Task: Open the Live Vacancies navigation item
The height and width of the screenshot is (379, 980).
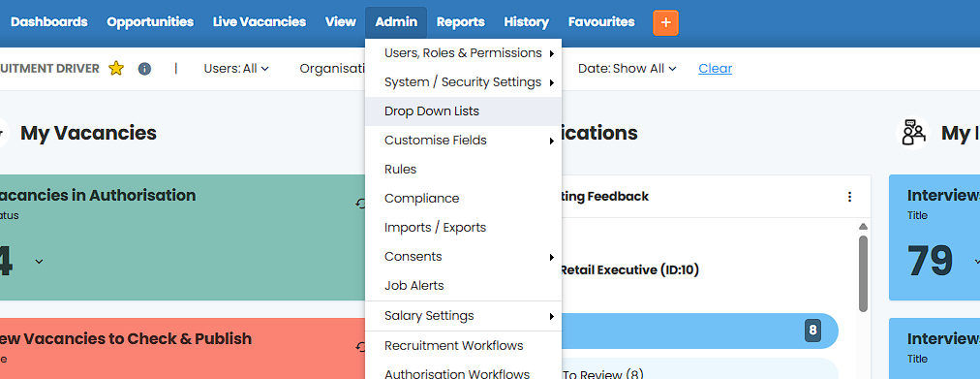Action: 260,22
